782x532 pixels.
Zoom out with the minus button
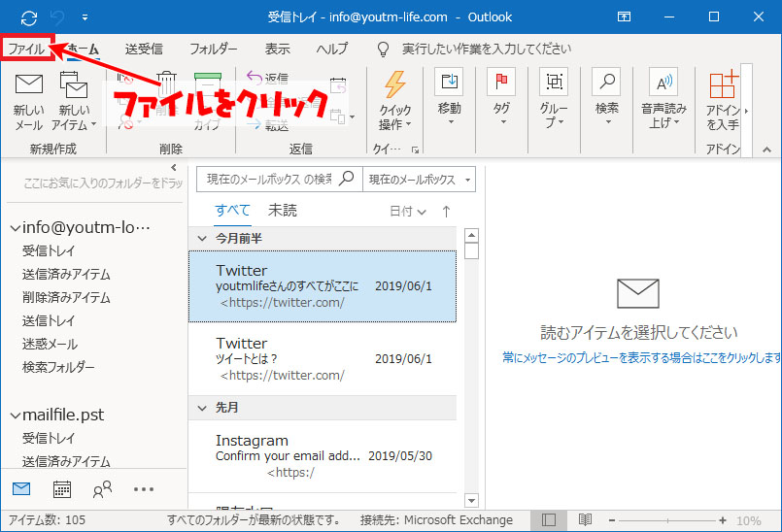pos(612,520)
